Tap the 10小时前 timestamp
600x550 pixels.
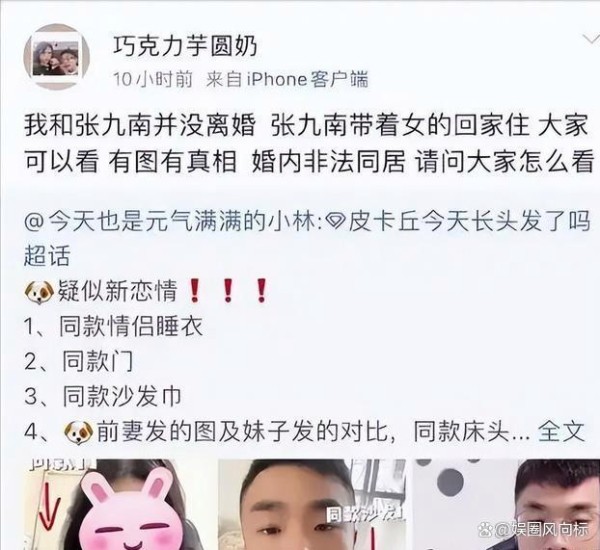153,80
